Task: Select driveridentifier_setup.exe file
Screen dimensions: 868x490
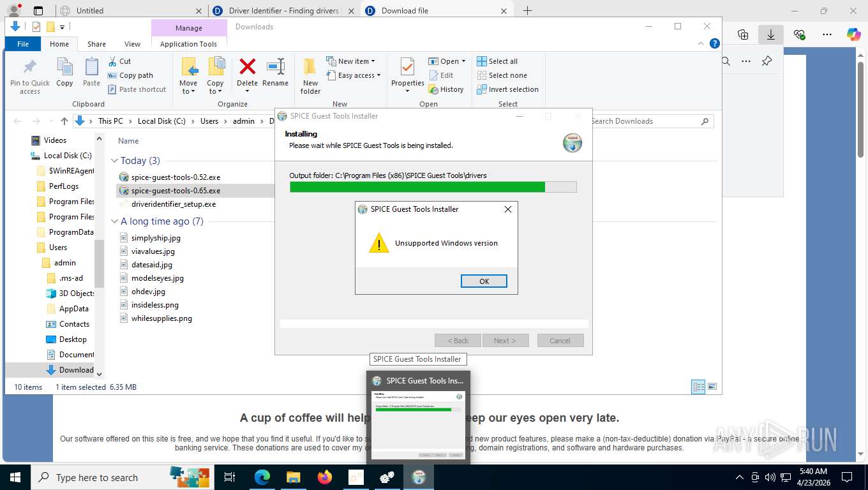Action: coord(174,204)
